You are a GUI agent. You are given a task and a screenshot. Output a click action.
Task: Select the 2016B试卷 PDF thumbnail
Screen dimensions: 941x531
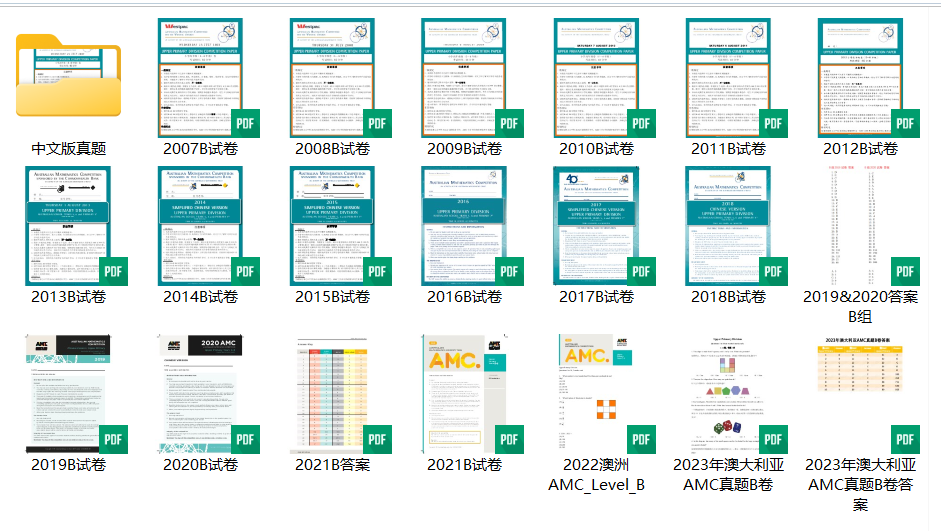tap(472, 226)
